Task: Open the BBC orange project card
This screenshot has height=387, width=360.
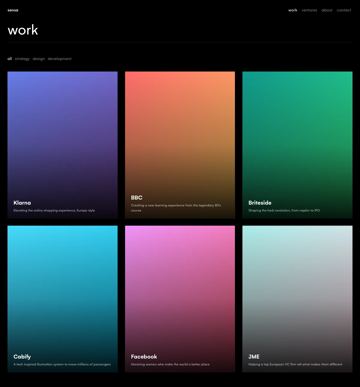Action: tap(180, 145)
